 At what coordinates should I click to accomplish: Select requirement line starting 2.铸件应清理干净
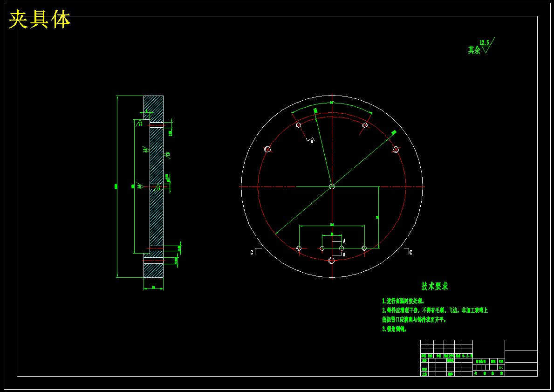(x=435, y=310)
